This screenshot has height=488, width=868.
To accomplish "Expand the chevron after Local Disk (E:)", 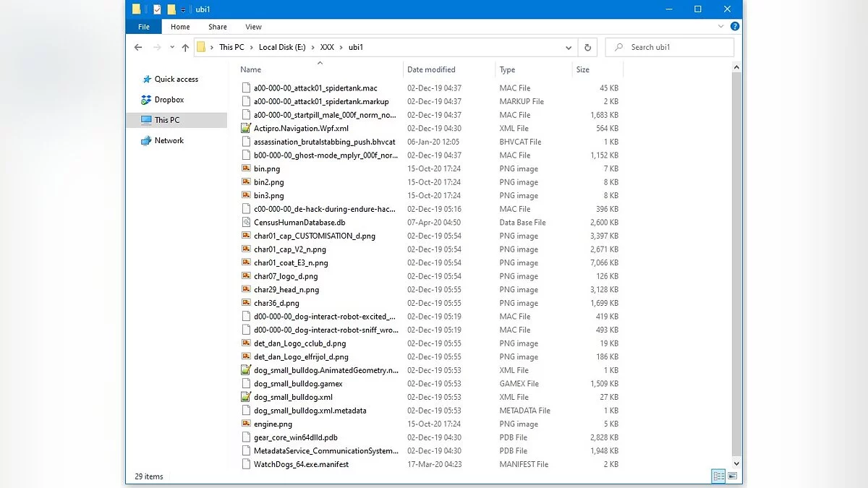I will tap(312, 48).
